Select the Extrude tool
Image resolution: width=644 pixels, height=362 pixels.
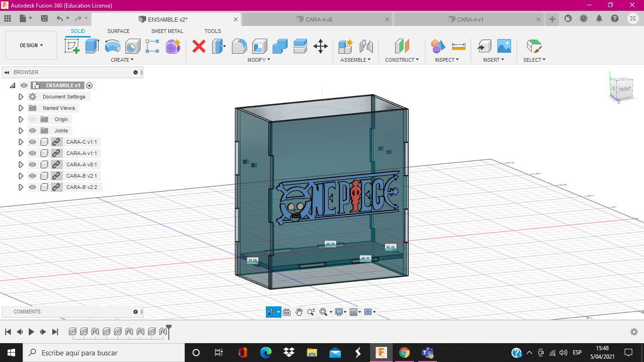(92, 46)
